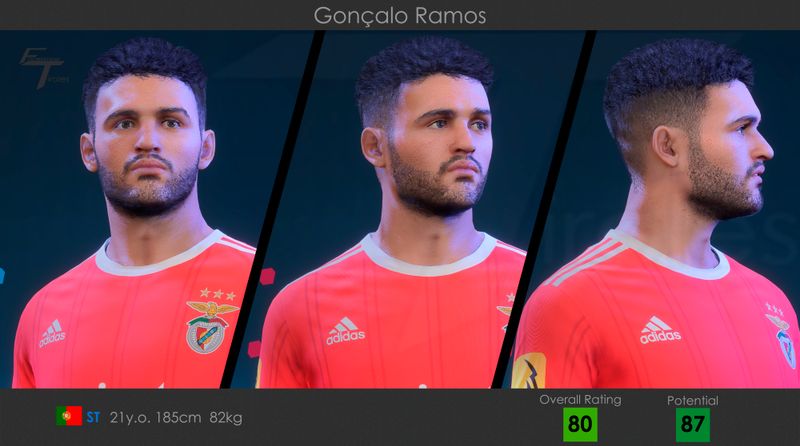The image size is (800, 446).
Task: Click the Portugal flag icon
Action: click(69, 416)
